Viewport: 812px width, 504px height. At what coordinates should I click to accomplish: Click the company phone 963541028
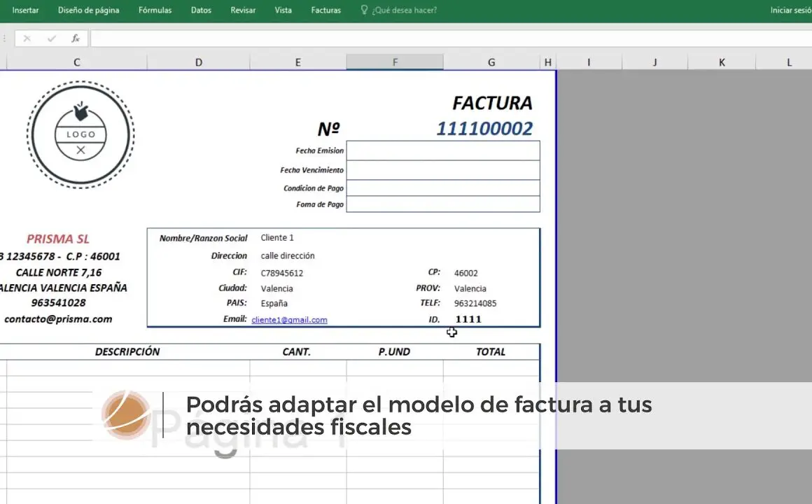tap(59, 302)
